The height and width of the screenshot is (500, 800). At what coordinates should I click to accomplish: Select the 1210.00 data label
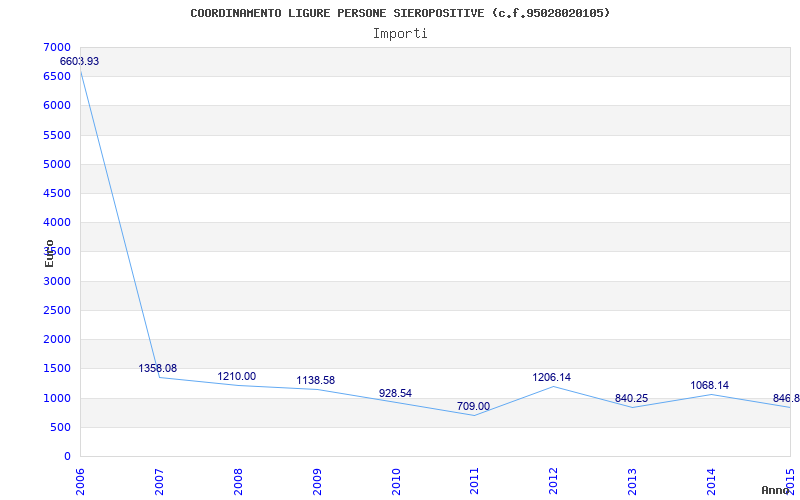coord(237,377)
